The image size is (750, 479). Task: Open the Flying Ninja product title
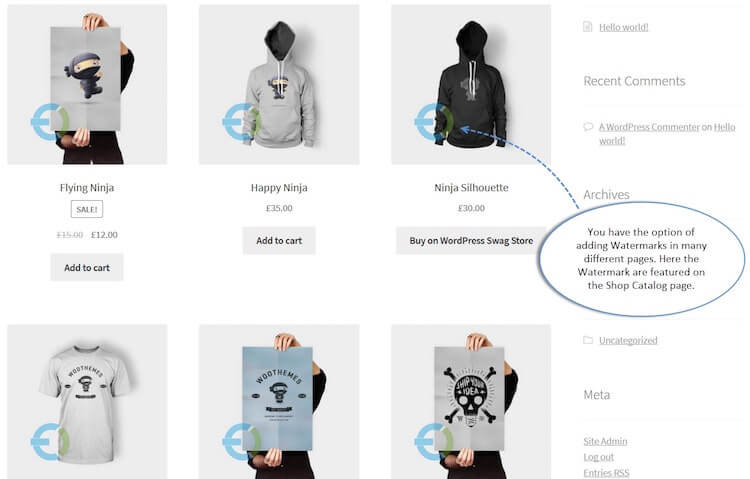pos(87,188)
